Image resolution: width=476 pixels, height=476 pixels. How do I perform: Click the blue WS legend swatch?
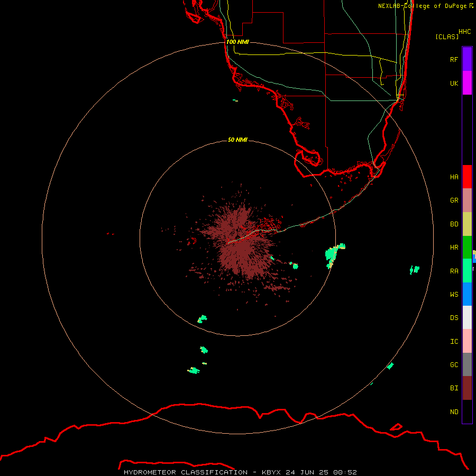pyautogui.click(x=467, y=294)
